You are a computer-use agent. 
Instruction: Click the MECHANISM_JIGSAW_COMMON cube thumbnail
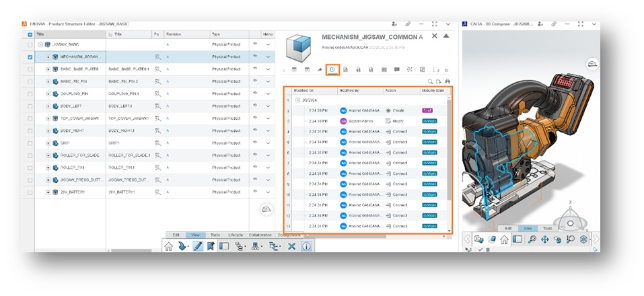[299, 47]
